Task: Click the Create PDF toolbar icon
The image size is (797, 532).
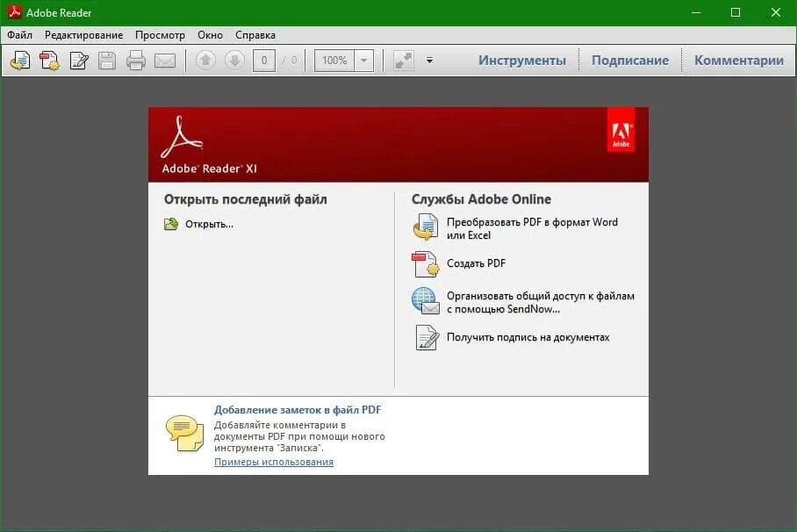Action: point(49,61)
